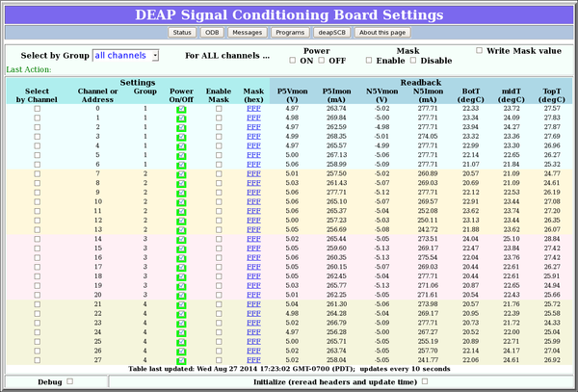Open FFF mask link for channel 0
Screen dimensions: 578x392
pyautogui.click(x=253, y=109)
